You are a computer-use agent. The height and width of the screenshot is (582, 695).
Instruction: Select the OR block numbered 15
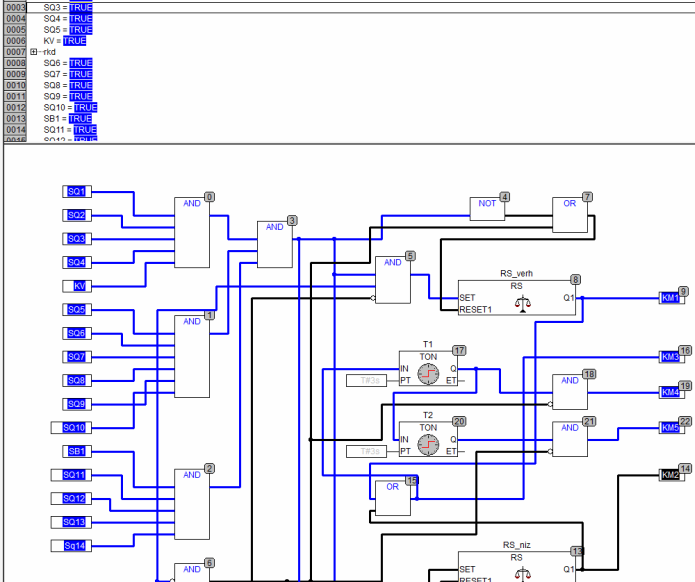tap(393, 498)
